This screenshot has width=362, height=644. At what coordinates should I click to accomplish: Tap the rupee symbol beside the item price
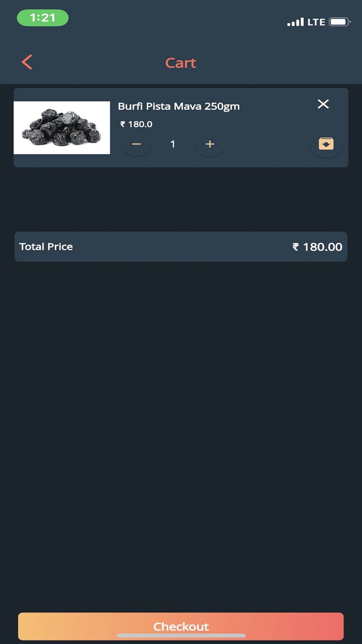pos(123,124)
